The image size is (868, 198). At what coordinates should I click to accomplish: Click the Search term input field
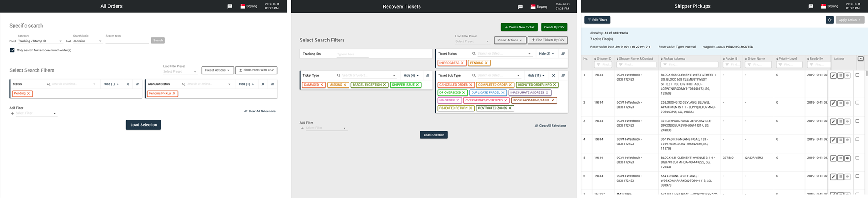[127, 41]
